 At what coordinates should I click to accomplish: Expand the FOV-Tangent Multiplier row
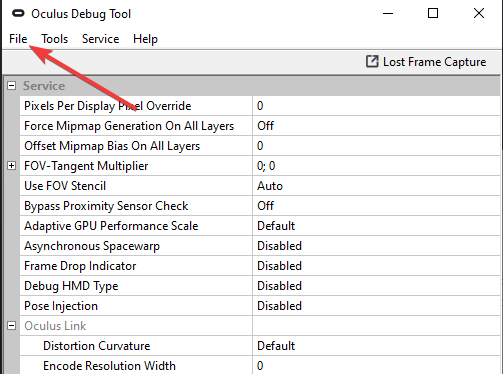coord(11,166)
